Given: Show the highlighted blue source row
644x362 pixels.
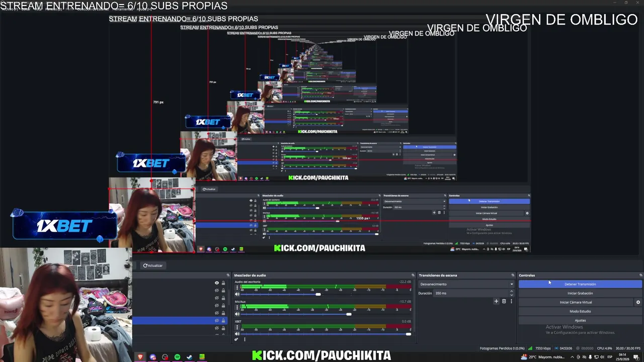Looking at the screenshot, I should [217, 320].
